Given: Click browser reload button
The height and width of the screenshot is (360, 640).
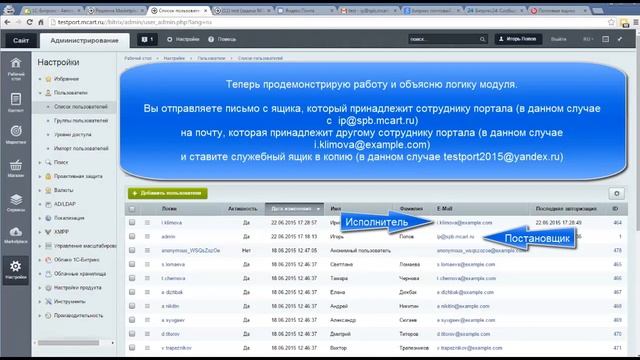Looking at the screenshot, I should pyautogui.click(x=29, y=22).
